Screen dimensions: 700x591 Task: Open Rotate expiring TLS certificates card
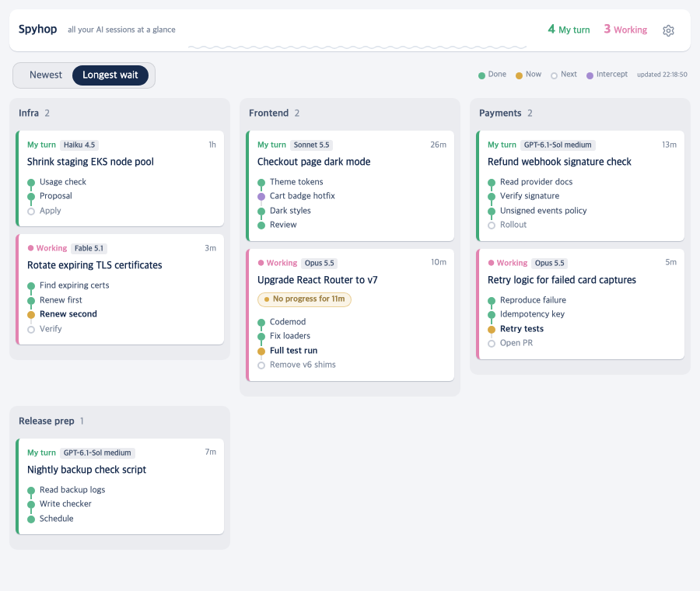point(120,289)
